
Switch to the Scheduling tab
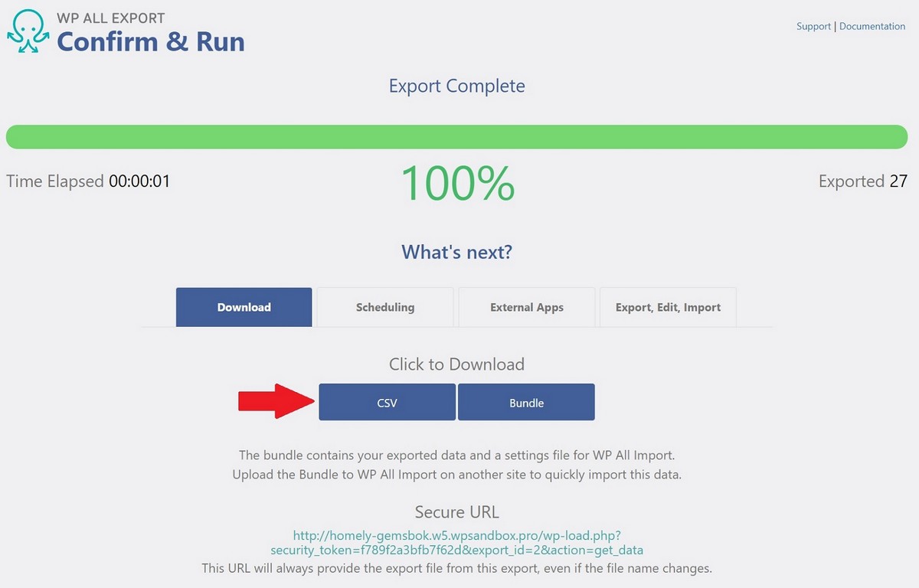[x=385, y=307]
